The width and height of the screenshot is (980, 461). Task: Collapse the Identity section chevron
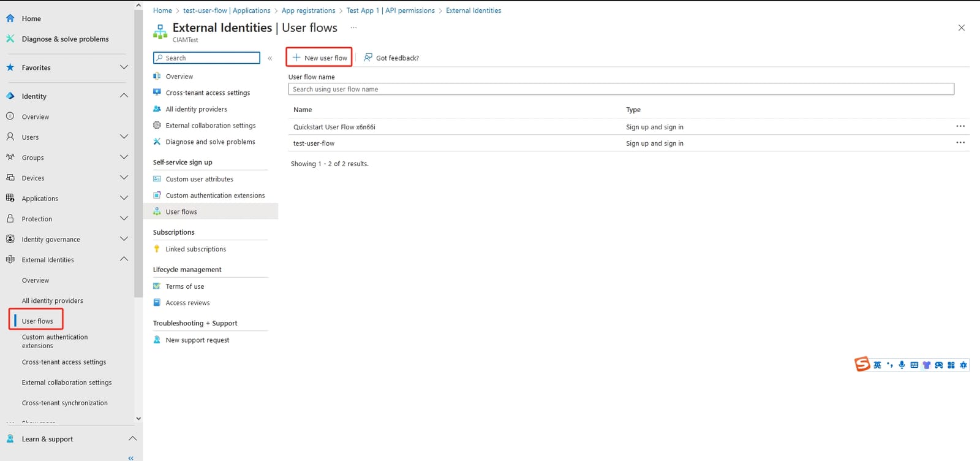click(124, 96)
